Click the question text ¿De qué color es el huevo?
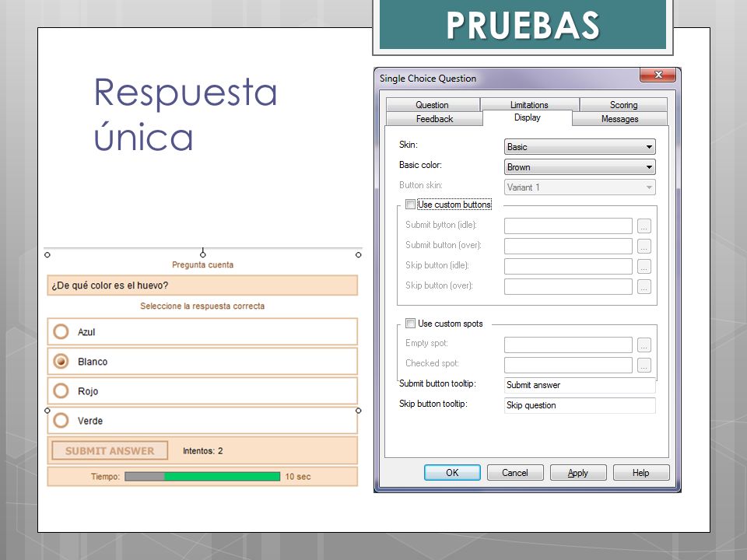Image resolution: width=747 pixels, height=560 pixels. point(110,285)
